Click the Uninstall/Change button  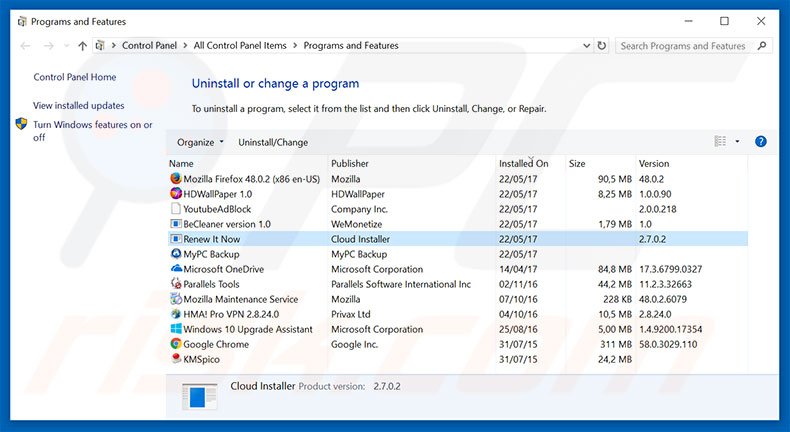coord(273,142)
